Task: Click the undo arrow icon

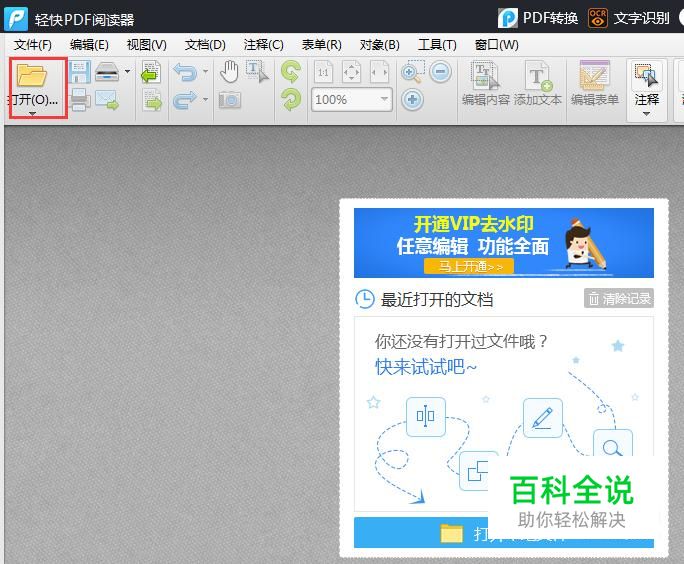Action: 185,72
